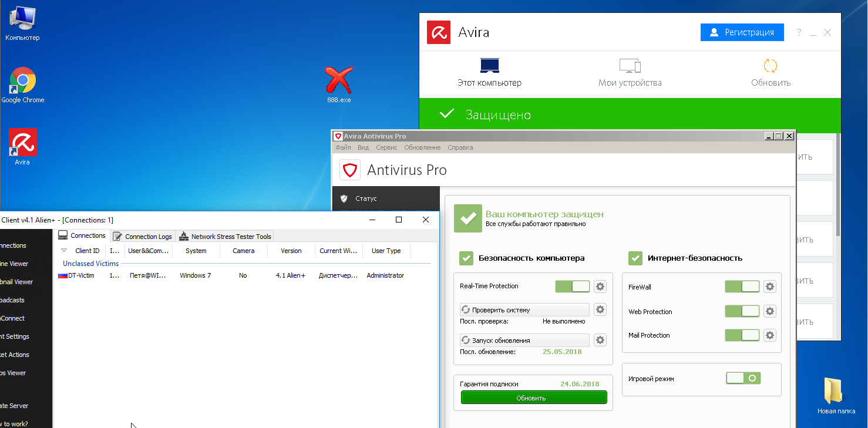Click the Обновить refresh tab in Avira launcher
Viewport: 868px width, 428px height.
(771, 73)
